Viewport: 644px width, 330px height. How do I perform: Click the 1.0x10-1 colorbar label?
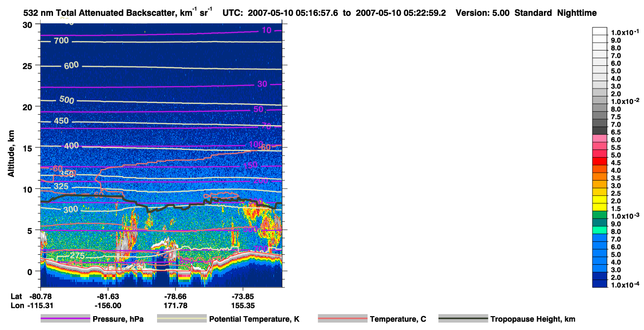pos(624,32)
